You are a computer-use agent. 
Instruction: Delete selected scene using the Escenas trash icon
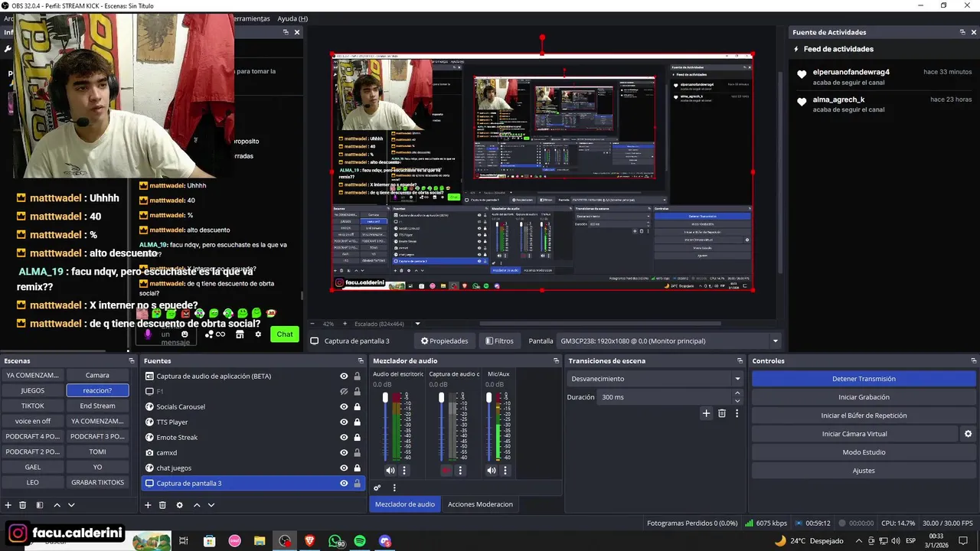(23, 505)
